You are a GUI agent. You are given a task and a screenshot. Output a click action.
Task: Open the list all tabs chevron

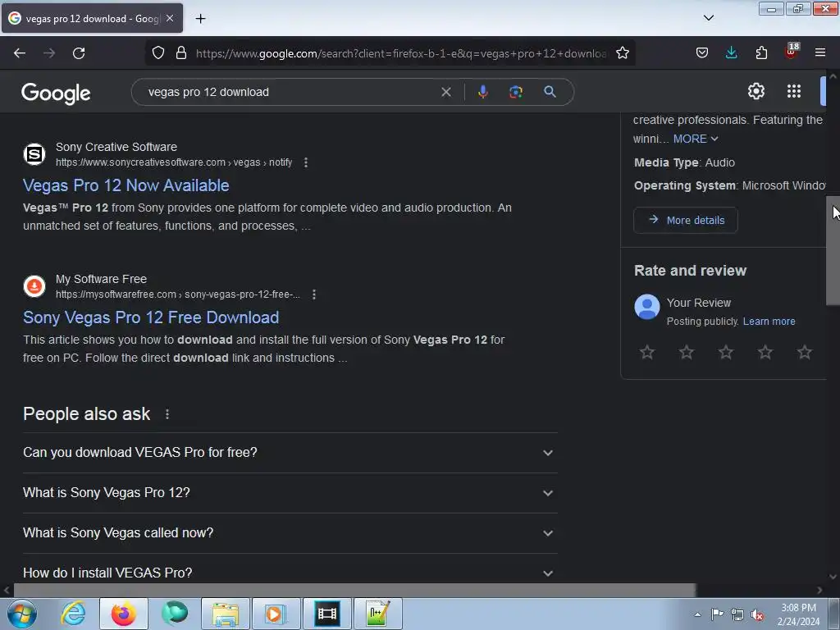click(x=708, y=18)
